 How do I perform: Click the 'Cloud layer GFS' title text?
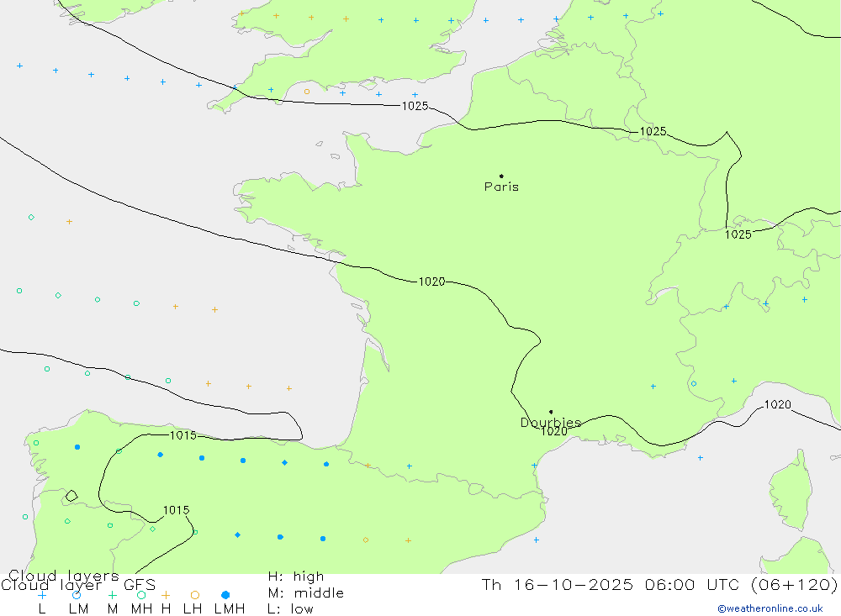click(x=78, y=585)
